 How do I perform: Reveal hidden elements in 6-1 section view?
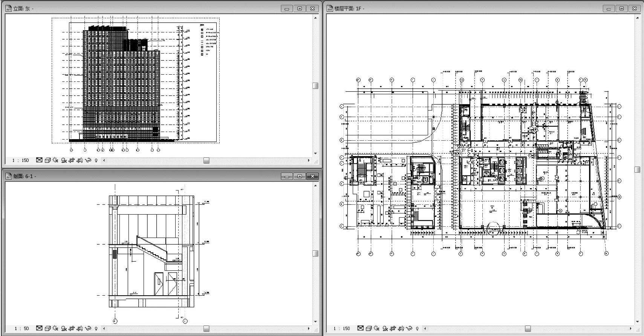96,328
